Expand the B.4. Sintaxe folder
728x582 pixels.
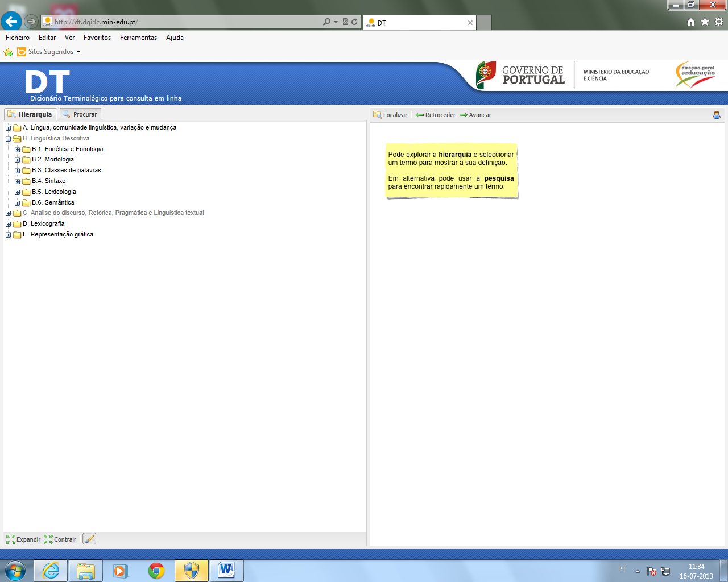[x=18, y=181]
